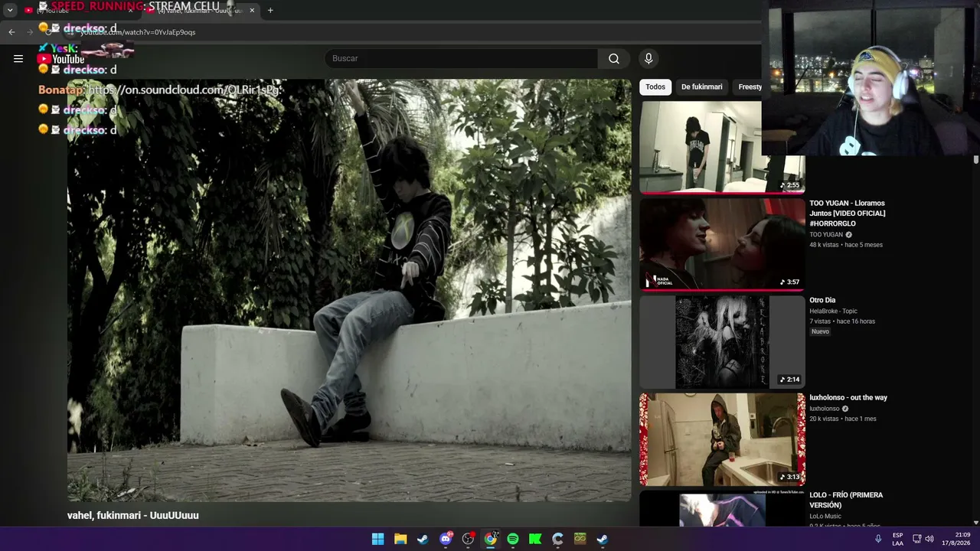980x551 pixels.
Task: Click the system tray microphone icon
Action: pos(878,539)
